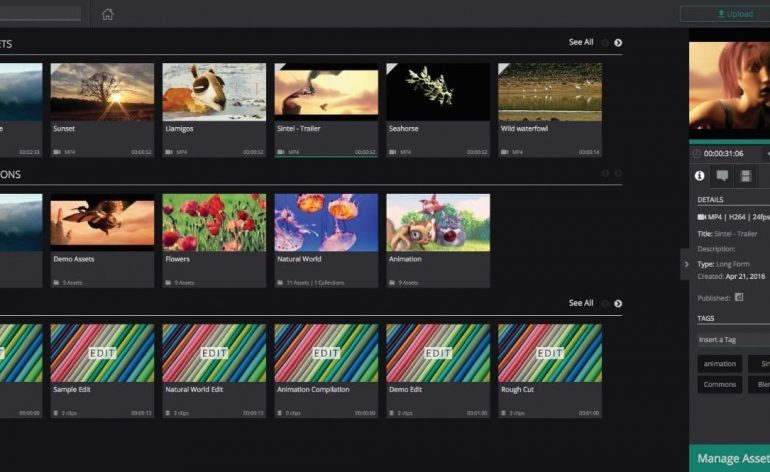Open the Natural World Edit thumbnail
Screen dimensions: 770x472
[x=214, y=353]
